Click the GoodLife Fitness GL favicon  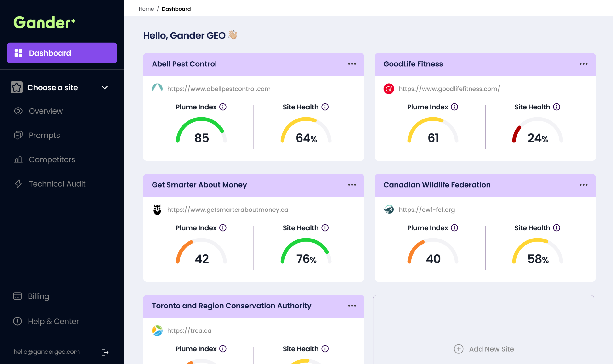click(x=389, y=89)
